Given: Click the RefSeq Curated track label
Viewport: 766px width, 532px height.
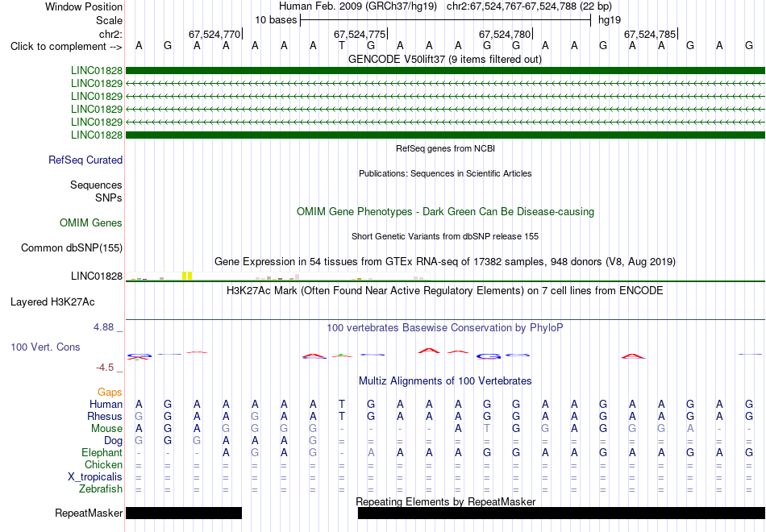Looking at the screenshot, I should (x=85, y=160).
